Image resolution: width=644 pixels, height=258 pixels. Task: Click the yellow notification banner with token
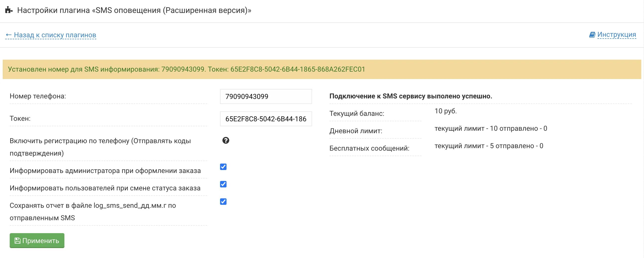coord(322,69)
